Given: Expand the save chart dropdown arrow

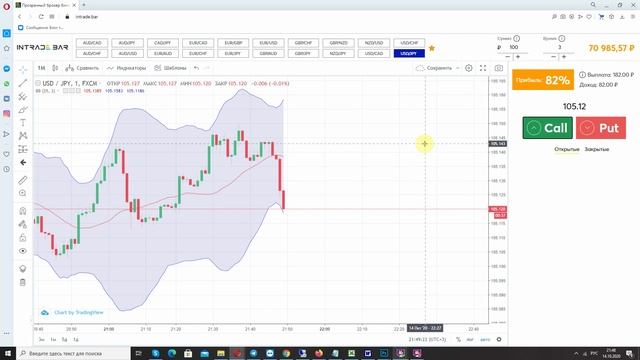Looking at the screenshot, I should point(458,68).
